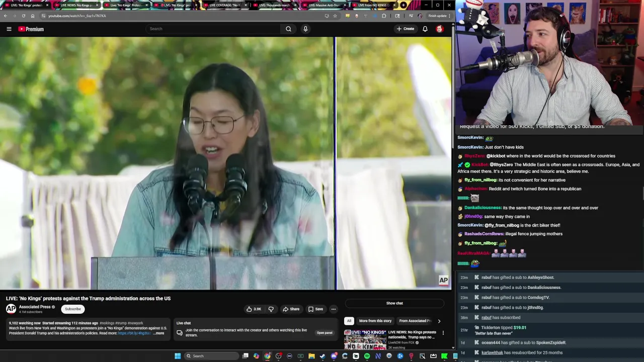Select the All filter chip

pos(349,321)
